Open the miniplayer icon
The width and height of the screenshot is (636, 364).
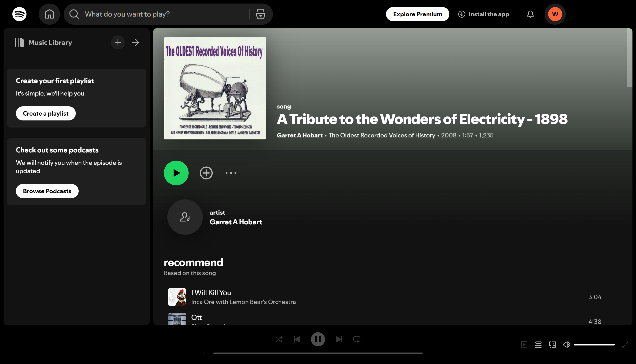pyautogui.click(x=524, y=344)
